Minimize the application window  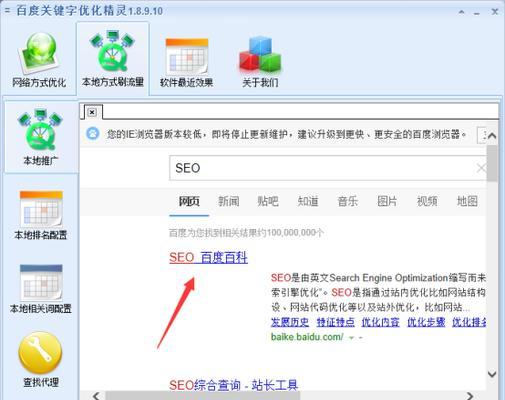pos(477,13)
